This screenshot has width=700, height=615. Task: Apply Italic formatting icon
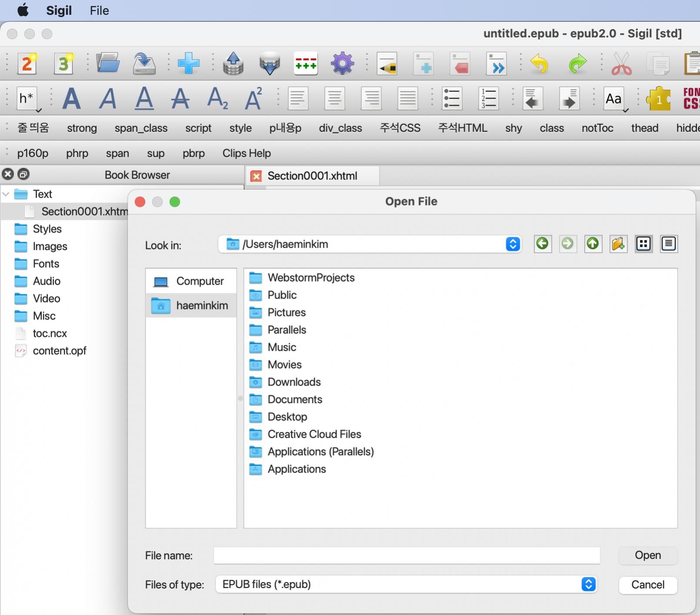[x=108, y=98]
